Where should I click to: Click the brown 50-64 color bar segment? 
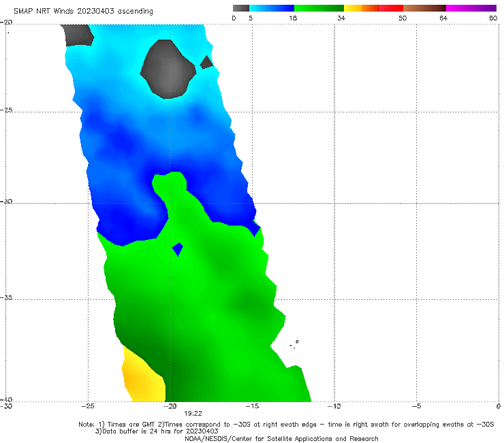(x=424, y=8)
